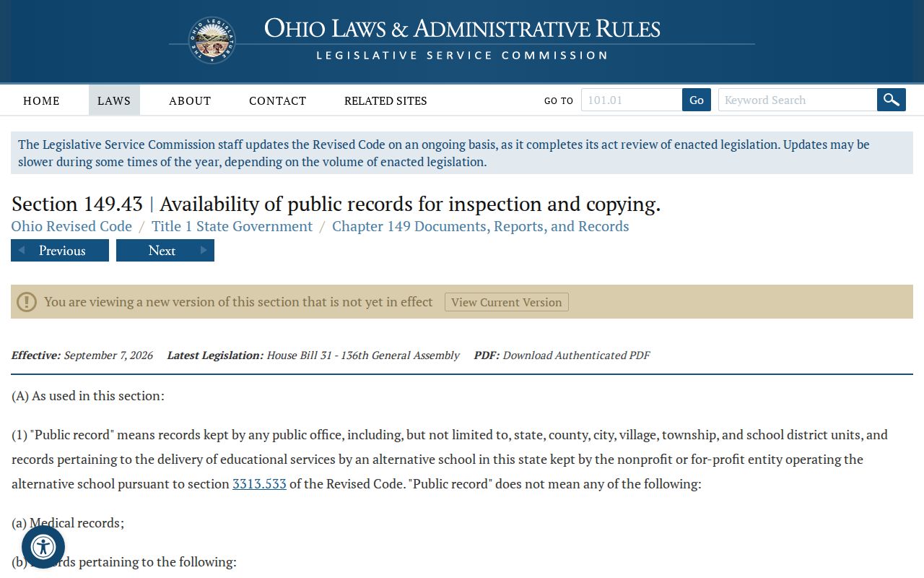Click the Go To section number field
The image size is (924, 578).
632,100
